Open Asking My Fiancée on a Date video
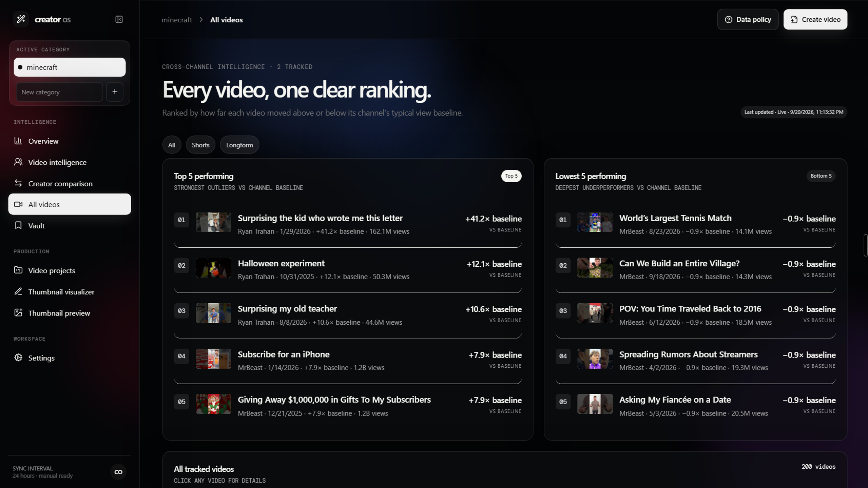The width and height of the screenshot is (868, 488). coord(695,406)
